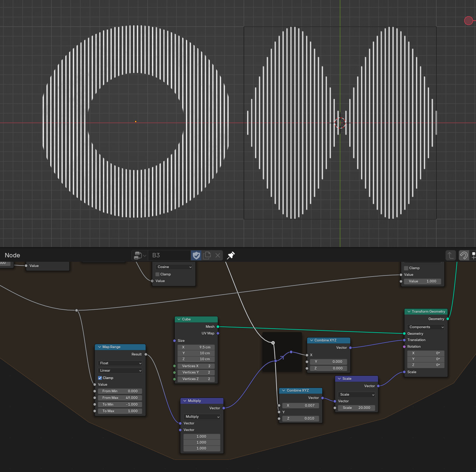
Task: Unlink node group B3 with the X icon
Action: pyautogui.click(x=218, y=255)
